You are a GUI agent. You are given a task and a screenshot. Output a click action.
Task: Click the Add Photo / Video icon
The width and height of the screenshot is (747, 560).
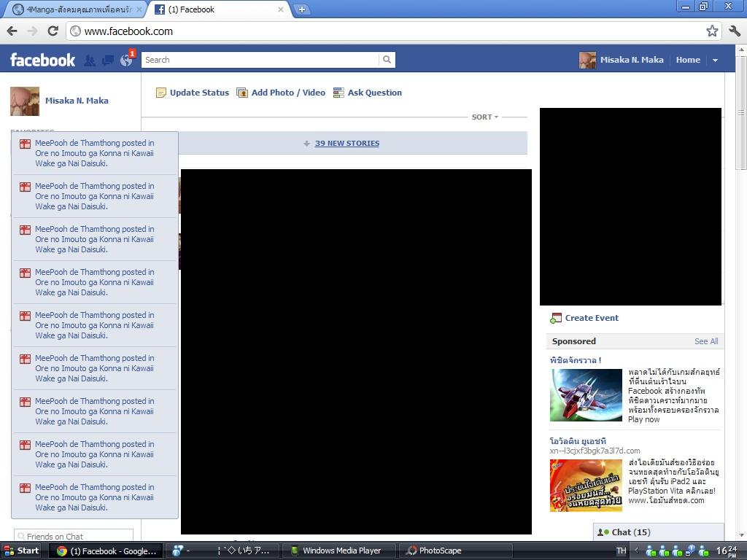pos(242,93)
